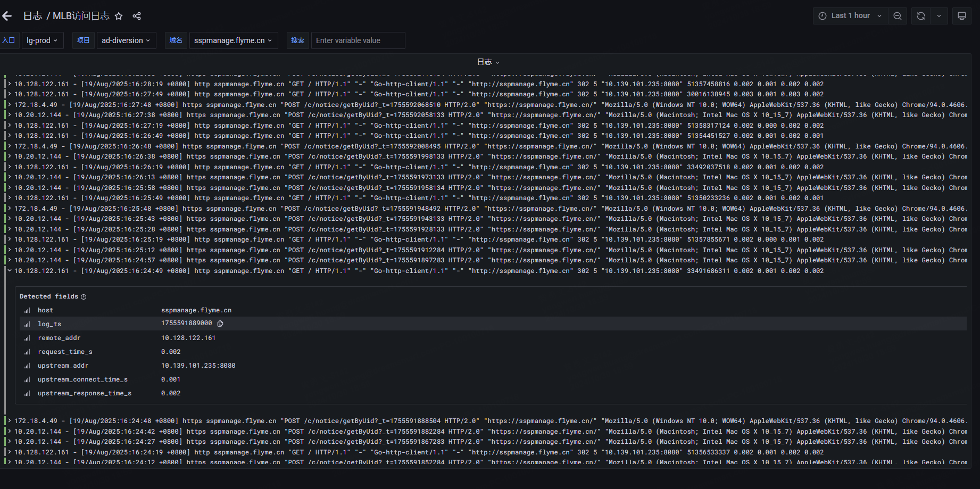Image resolution: width=980 pixels, height=489 pixels.
Task: Click the info icon beside Detected fields
Action: tap(84, 297)
